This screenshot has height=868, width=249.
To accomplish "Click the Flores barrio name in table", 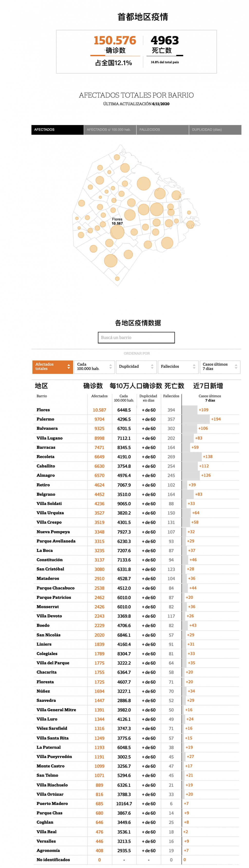I will click(43, 410).
